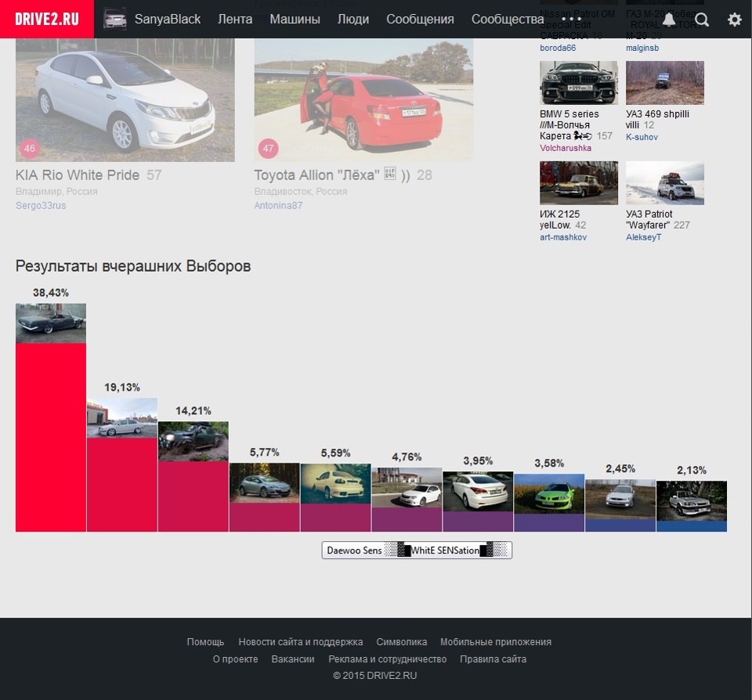752x700 pixels.
Task: Open BMW 5 series Волчья Карета link
Action: coord(569,125)
